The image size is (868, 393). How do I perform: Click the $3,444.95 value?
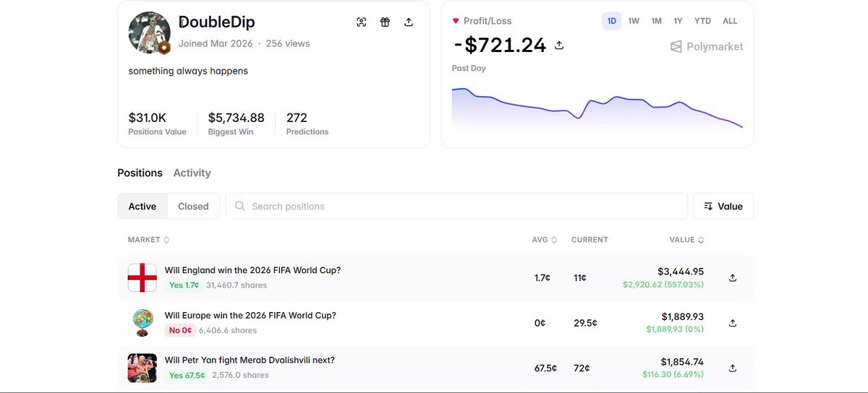(x=680, y=272)
